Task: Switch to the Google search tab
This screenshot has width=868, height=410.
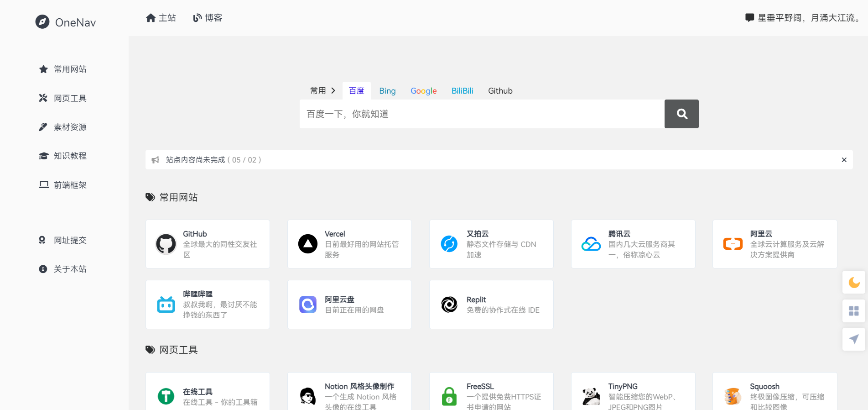Action: click(423, 91)
